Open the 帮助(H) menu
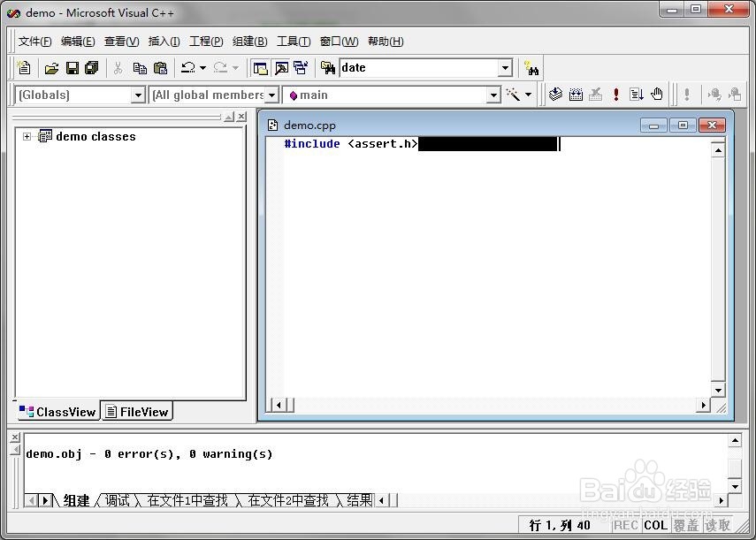This screenshot has height=540, width=756. 386,42
